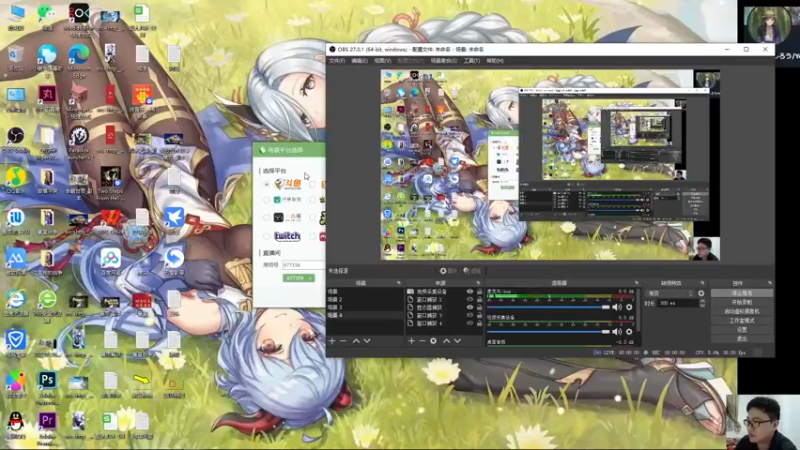Add a new source with the plus icon
This screenshot has width=800, height=450.
tap(411, 341)
